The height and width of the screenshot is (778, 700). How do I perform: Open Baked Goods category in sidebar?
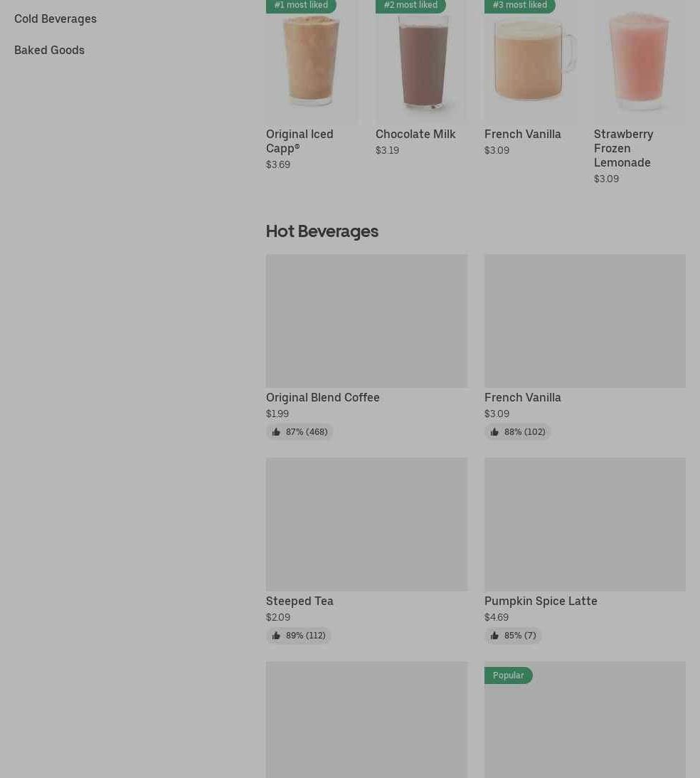pyautogui.click(x=50, y=50)
